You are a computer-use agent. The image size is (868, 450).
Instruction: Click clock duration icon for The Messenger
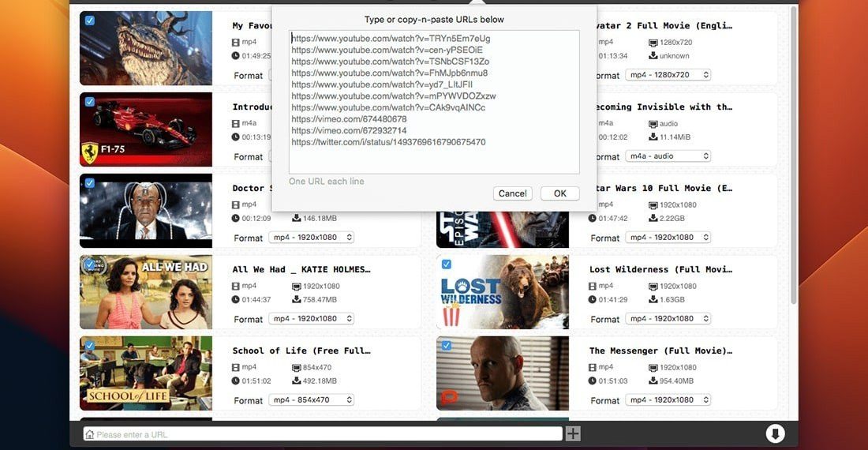click(592, 381)
